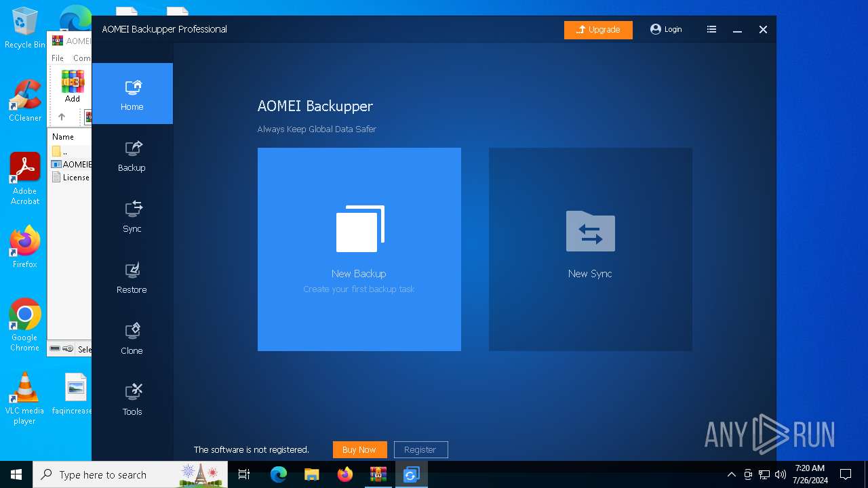868x488 pixels.
Task: Open the Sync section in sidebar
Action: (132, 216)
